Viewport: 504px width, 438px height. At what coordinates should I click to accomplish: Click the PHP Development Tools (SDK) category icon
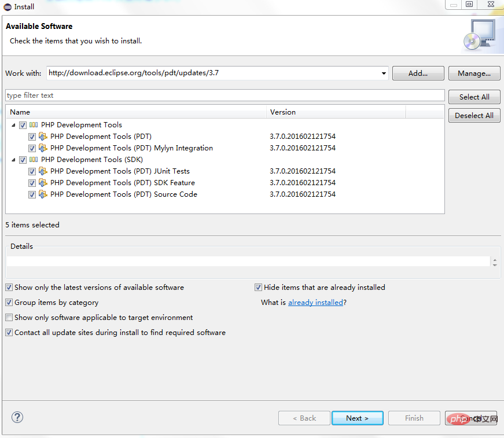point(34,159)
